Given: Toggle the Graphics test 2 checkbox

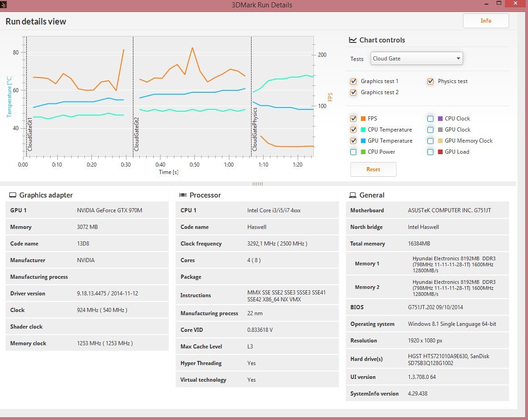Looking at the screenshot, I should point(353,92).
